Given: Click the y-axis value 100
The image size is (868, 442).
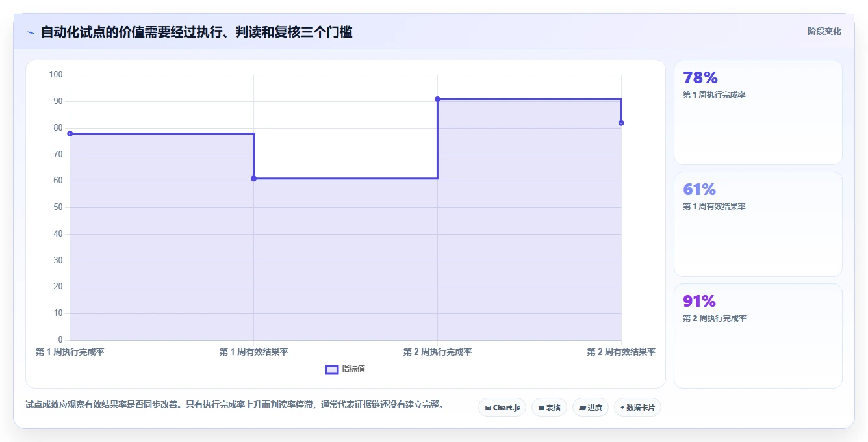Looking at the screenshot, I should [56, 75].
